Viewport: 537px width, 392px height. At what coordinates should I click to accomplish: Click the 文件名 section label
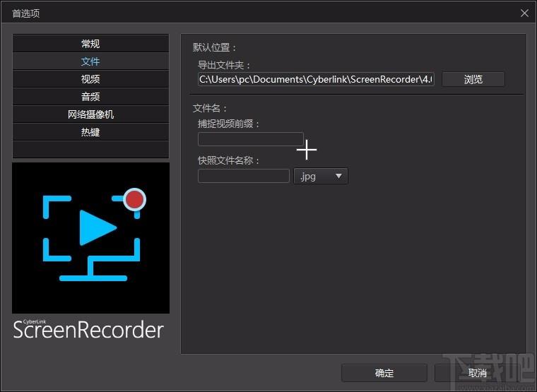[210, 108]
